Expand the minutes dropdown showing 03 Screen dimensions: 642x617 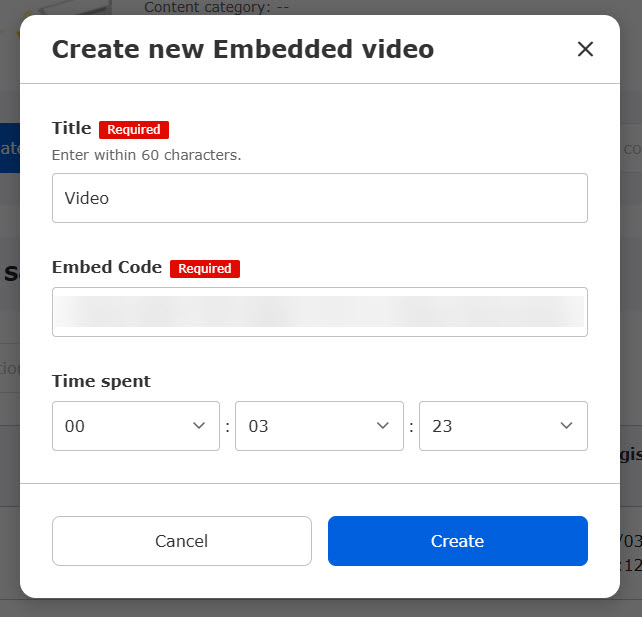click(x=319, y=426)
